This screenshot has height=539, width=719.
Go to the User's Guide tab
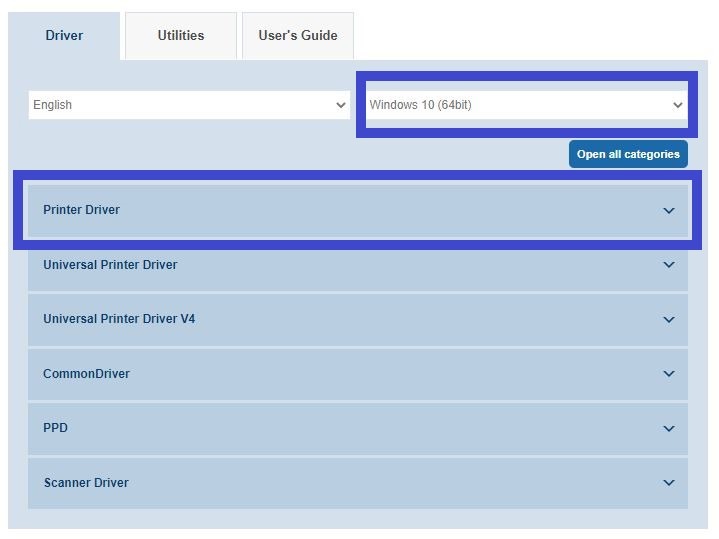click(x=297, y=36)
